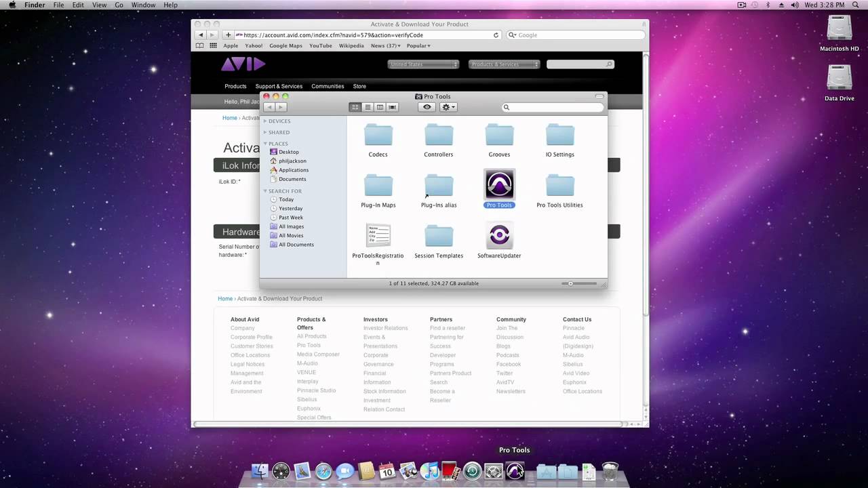Screen dimensions: 868x488
Task: Click the Data Drive desktop icon
Action: 840,78
